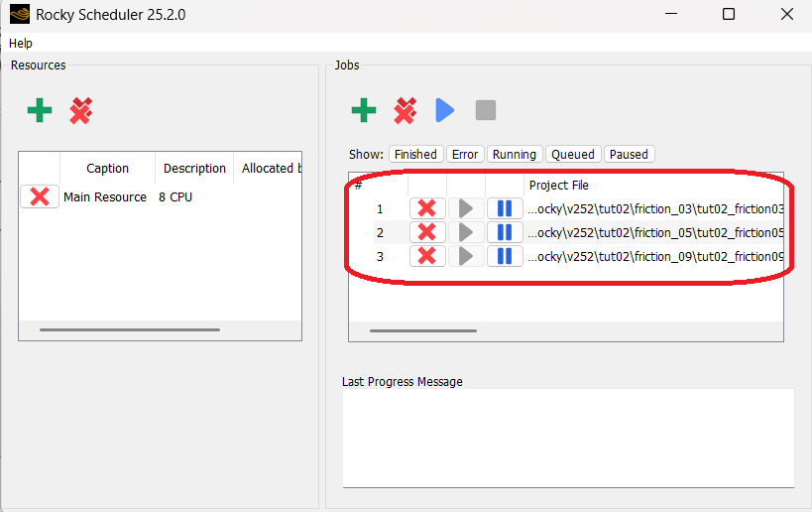Stop the job queue with the gray square
This screenshot has height=512, width=812.
(x=486, y=110)
